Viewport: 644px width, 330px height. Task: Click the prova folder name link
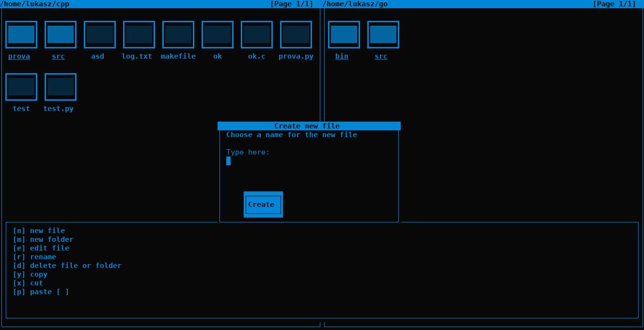pos(19,56)
